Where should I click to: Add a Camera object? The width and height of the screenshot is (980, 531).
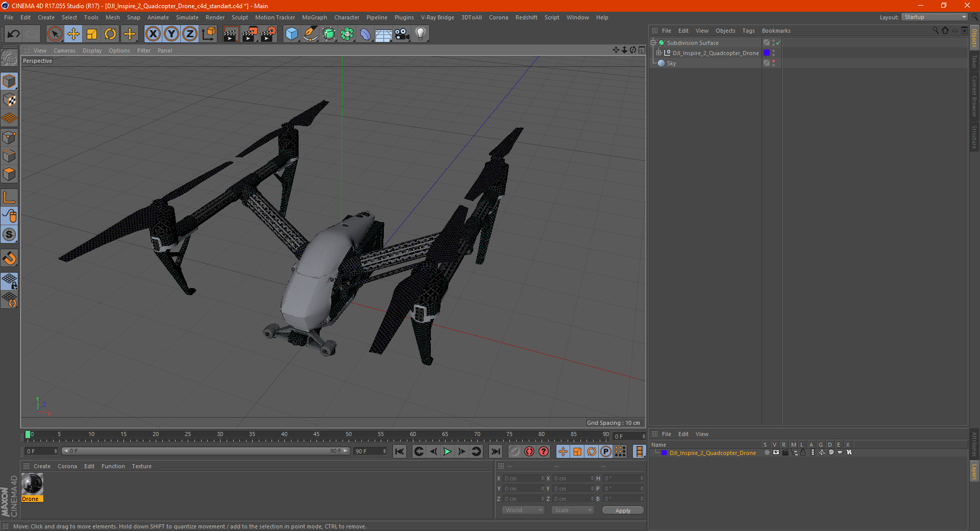coord(402,34)
